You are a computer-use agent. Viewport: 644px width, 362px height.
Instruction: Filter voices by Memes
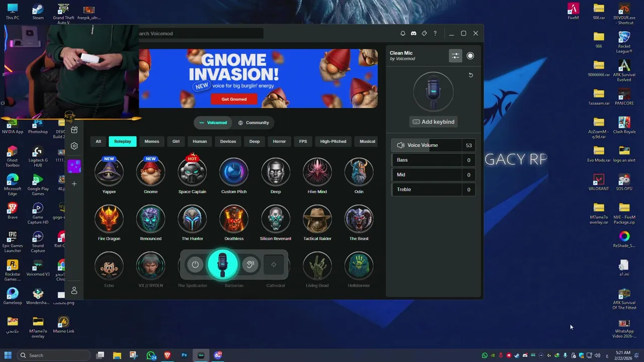(152, 141)
